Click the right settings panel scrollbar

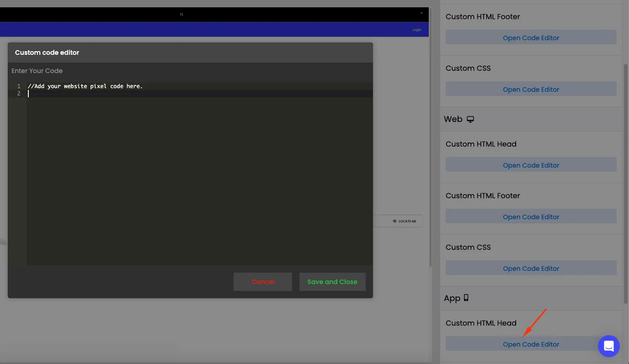pos(626,183)
